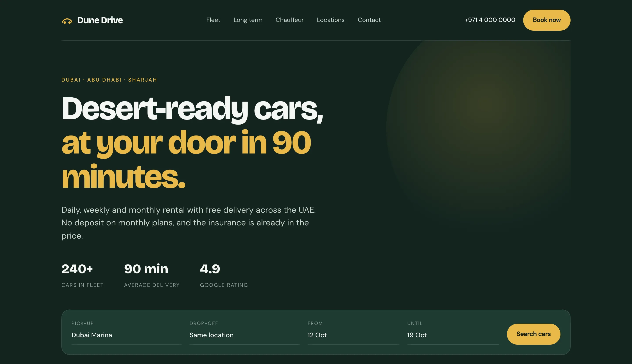Click the Search cars button
This screenshot has height=364, width=632.
pos(533,334)
